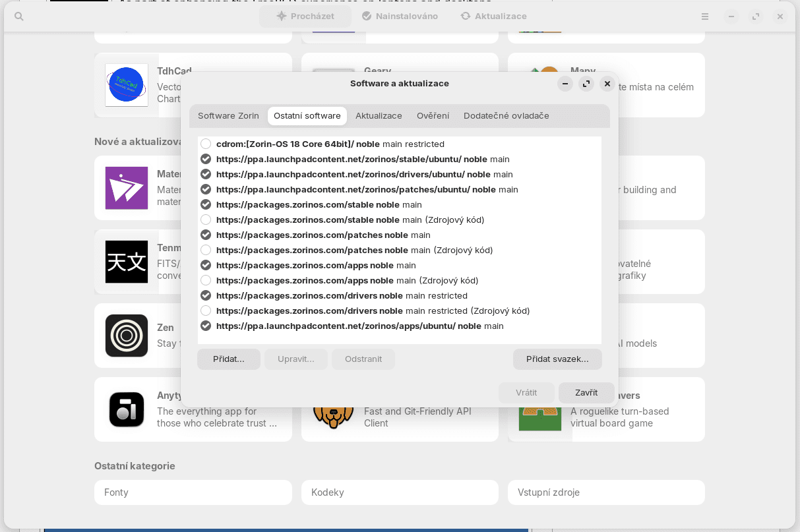Viewport: 800px width, 532px height.
Task: Switch to the Aktualizace dialog tab
Action: point(379,116)
